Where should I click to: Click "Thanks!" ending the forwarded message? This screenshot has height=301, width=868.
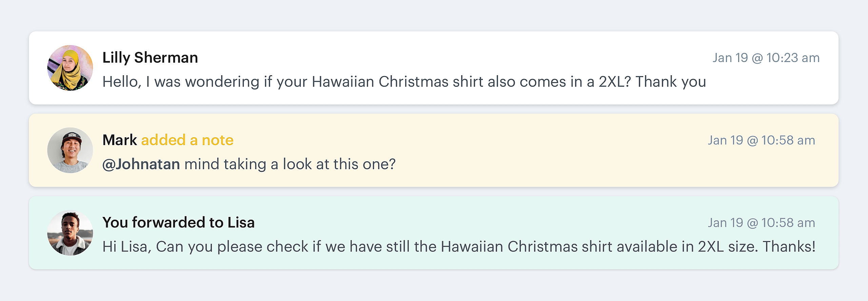[x=789, y=247]
